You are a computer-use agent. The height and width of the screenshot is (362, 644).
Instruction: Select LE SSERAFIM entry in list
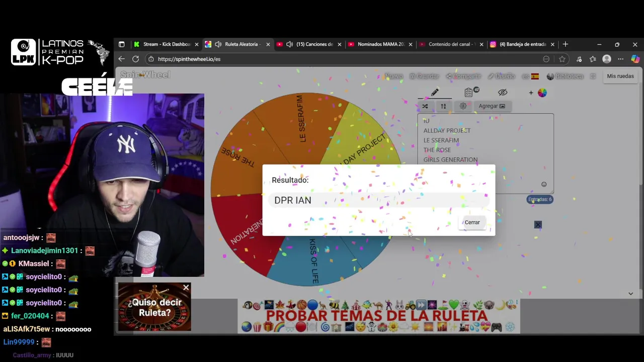point(441,140)
